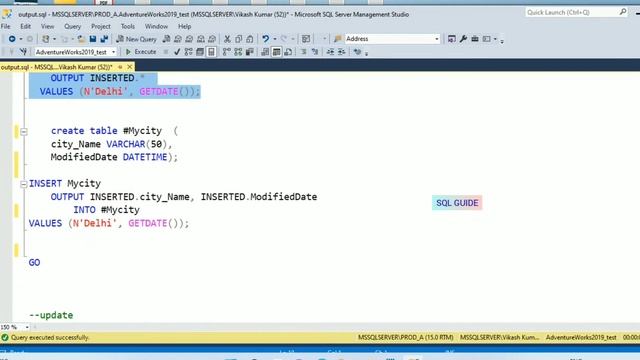This screenshot has height=360, width=640.
Task: Open the Undo history dropdown arrow
Action: tap(275, 39)
